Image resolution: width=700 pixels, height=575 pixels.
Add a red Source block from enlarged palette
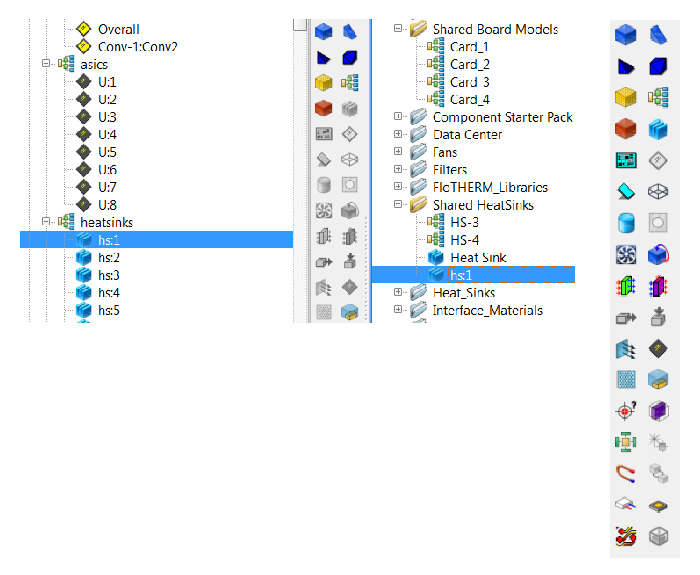[x=625, y=129]
